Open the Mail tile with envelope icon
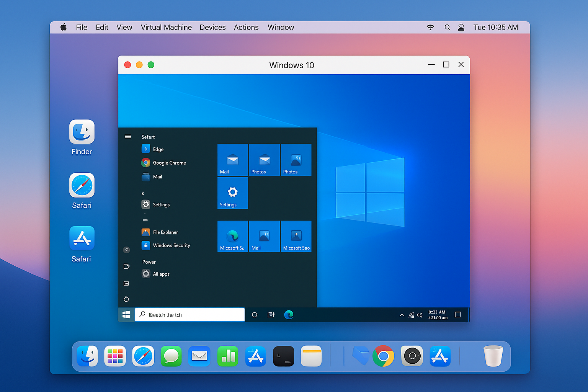 point(233,160)
